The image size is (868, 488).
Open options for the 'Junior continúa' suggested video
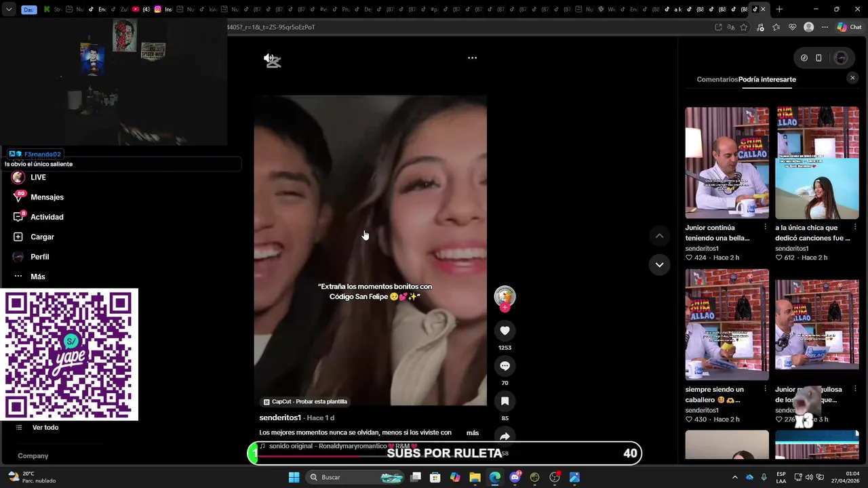pos(765,227)
